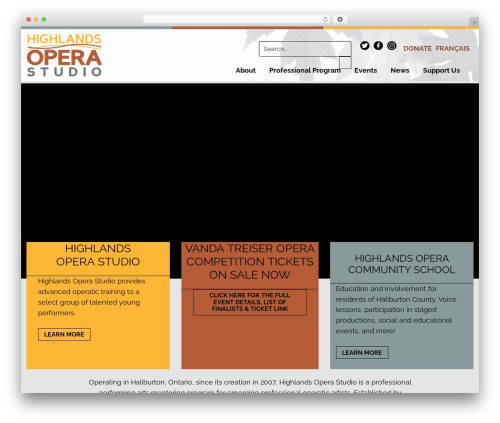Maximize the browser window with green button

click(x=44, y=20)
